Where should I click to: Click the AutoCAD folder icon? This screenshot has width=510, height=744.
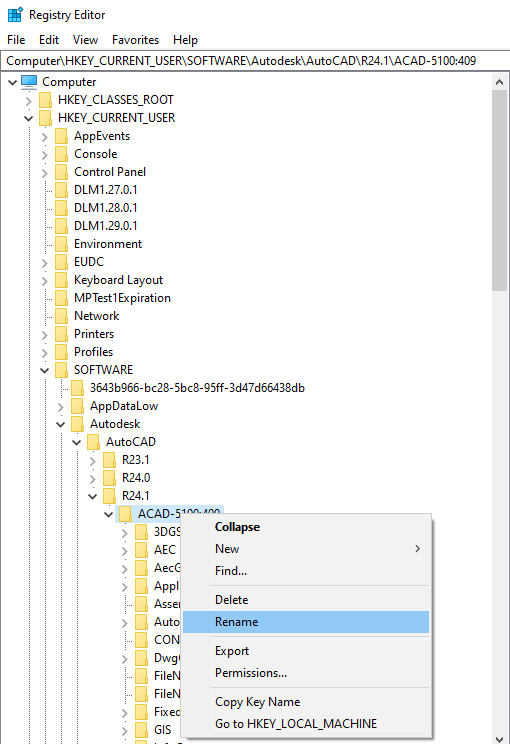click(93, 443)
